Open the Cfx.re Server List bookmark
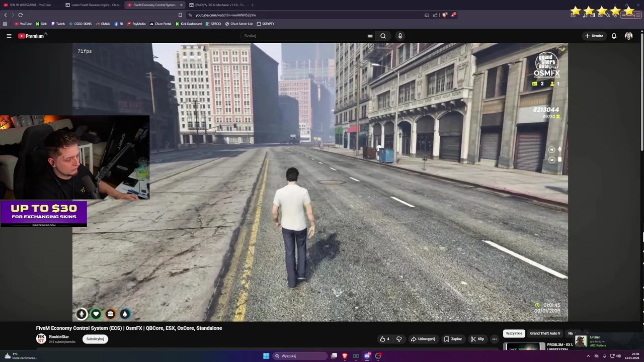Viewport: 644px width, 362px height. pos(239,24)
